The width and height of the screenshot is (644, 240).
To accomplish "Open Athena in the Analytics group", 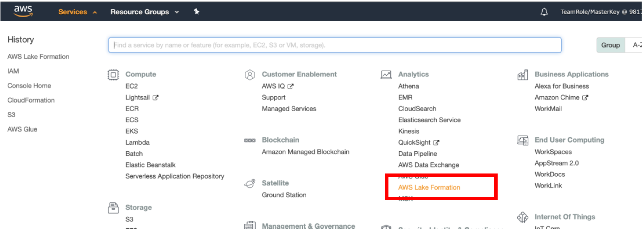I will (408, 86).
